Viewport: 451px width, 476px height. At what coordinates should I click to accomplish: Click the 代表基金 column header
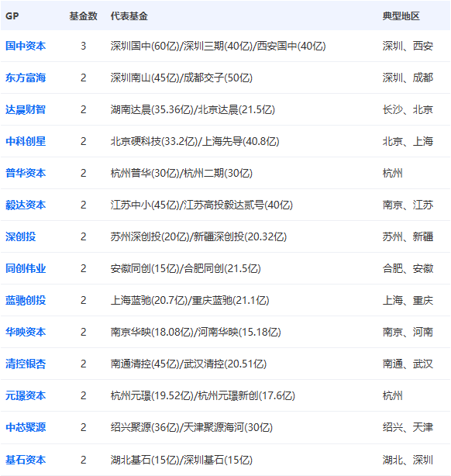pyautogui.click(x=129, y=16)
